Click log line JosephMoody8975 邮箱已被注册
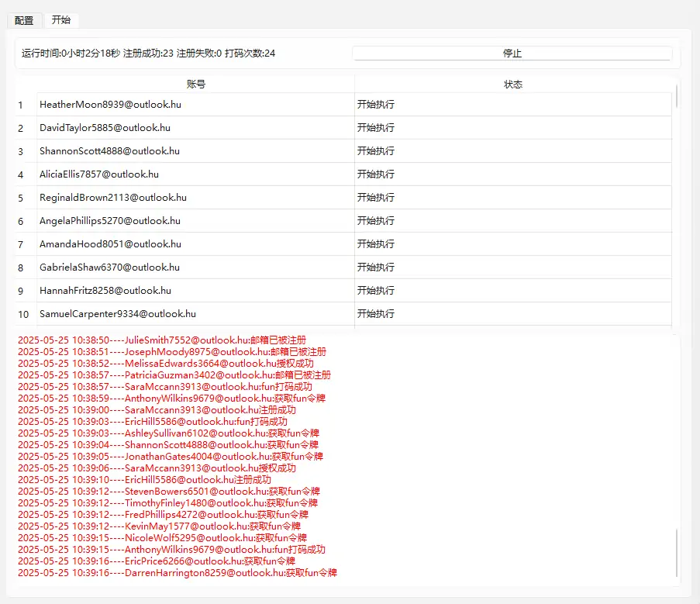700x604 pixels. pos(172,351)
